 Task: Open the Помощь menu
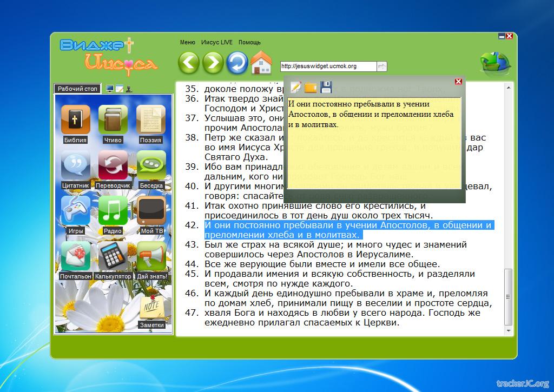pyautogui.click(x=249, y=42)
